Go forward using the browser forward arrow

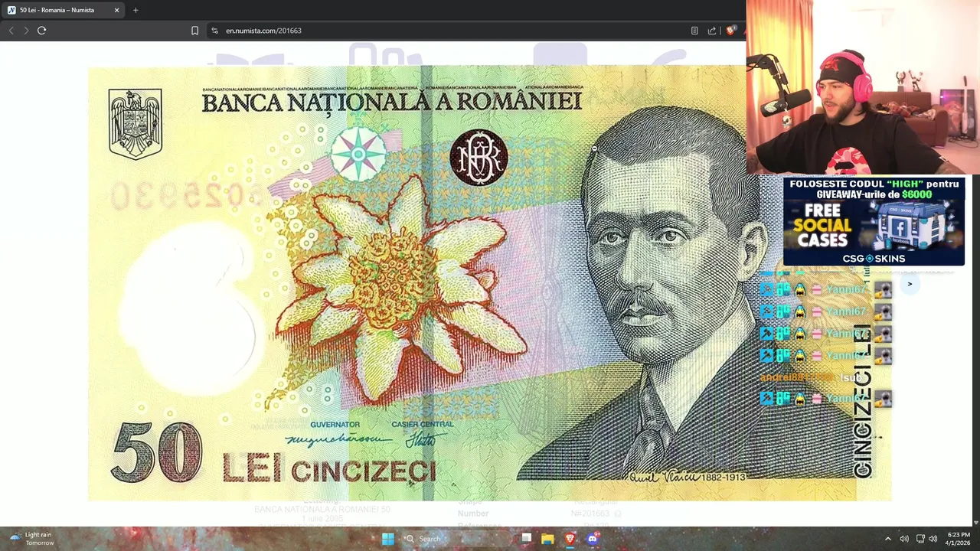point(26,31)
